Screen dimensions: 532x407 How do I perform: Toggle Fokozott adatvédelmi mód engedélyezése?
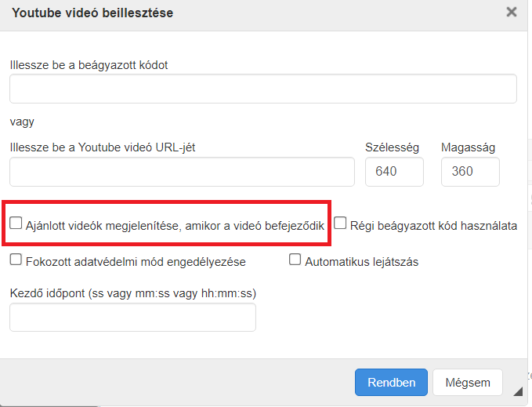click(16, 259)
